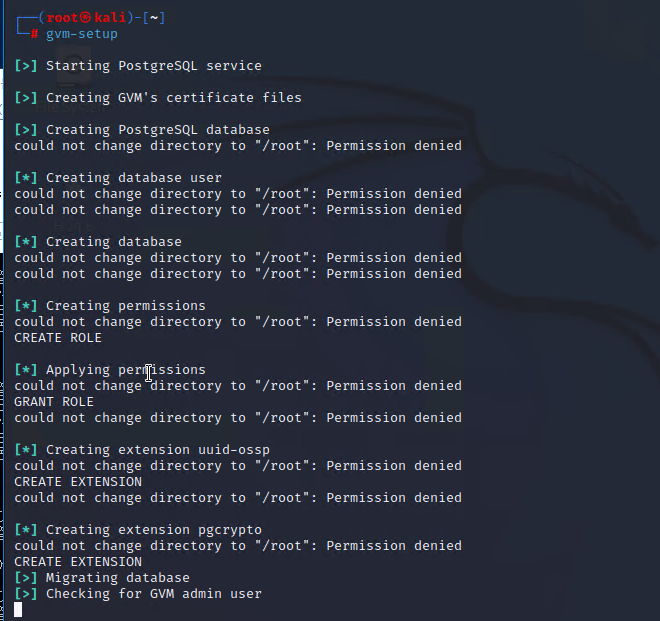Image resolution: width=660 pixels, height=621 pixels.
Task: Click the gvm-setup command text
Action: pos(81,34)
